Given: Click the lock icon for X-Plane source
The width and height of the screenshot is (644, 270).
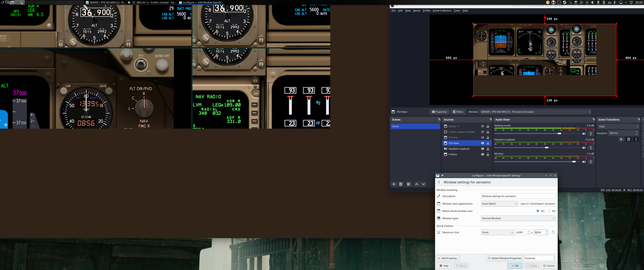Looking at the screenshot, I should (x=488, y=154).
